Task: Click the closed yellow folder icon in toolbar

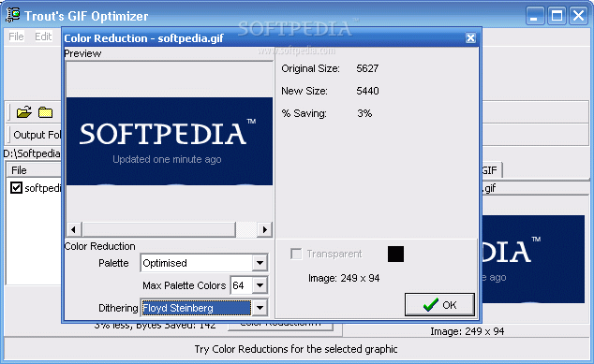Action: tap(46, 112)
